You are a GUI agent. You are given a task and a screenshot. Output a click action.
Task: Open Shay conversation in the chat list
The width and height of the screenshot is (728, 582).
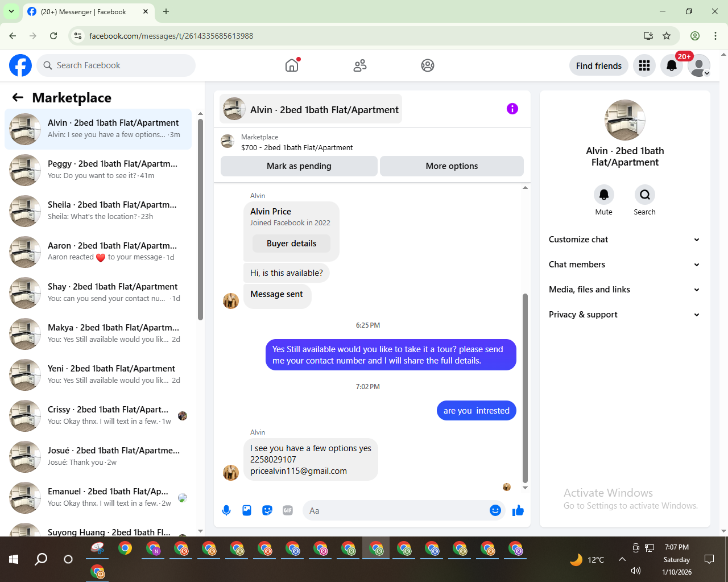point(98,293)
